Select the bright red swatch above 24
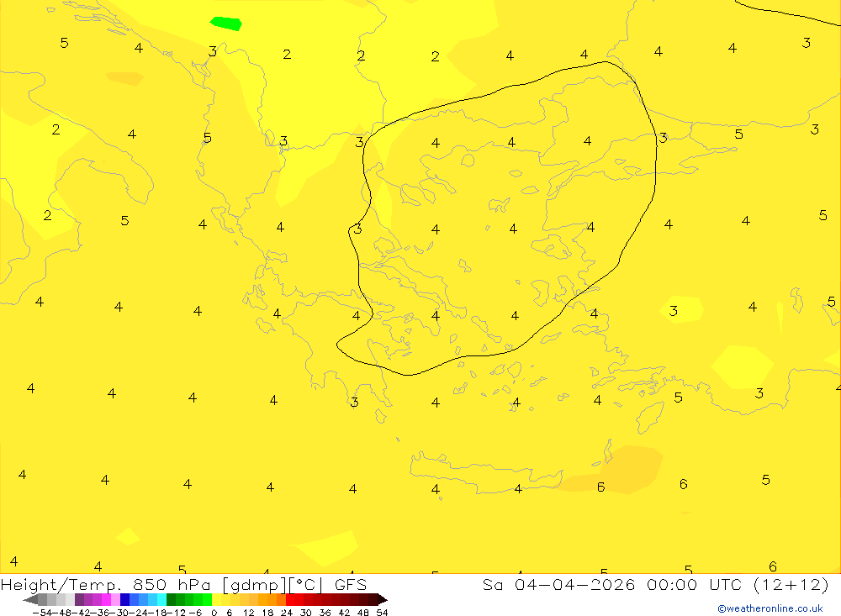 pyautogui.click(x=290, y=599)
